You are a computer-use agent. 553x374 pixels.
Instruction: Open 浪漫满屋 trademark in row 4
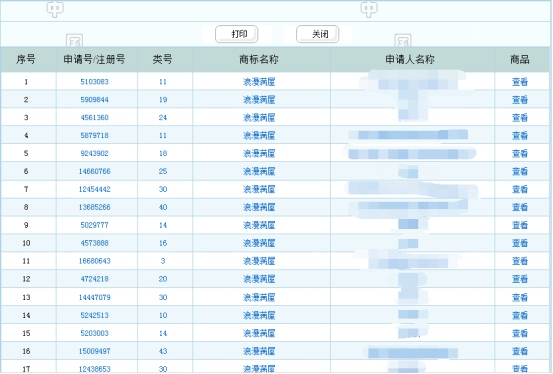[259, 135]
